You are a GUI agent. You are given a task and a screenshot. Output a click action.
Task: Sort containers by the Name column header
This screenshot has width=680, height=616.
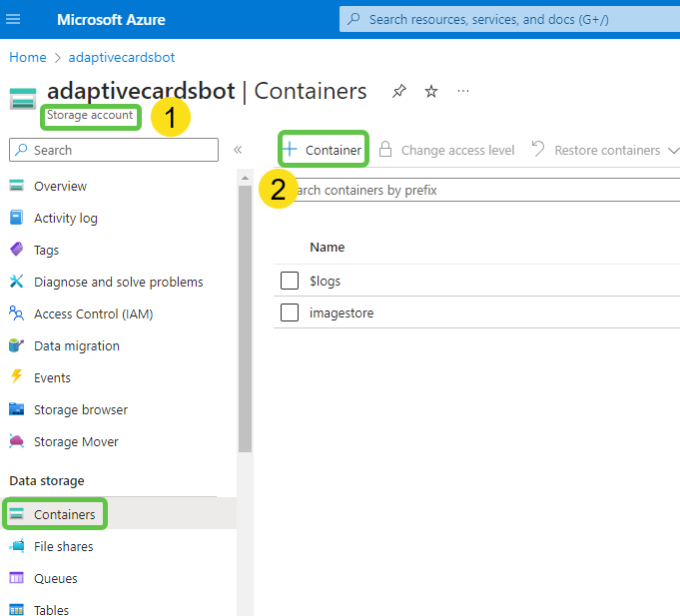(327, 247)
